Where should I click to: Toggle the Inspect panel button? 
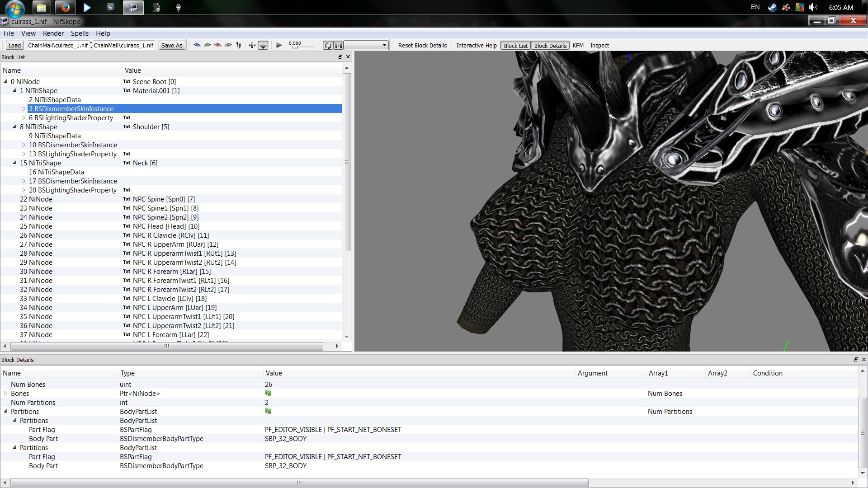coord(599,46)
